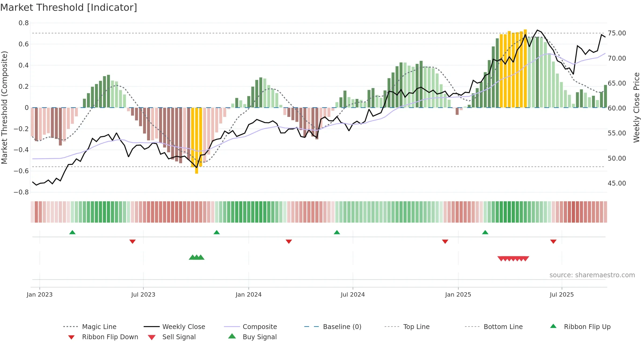Screen dimensions: 644x362
Task: Click the Weekly Close Price axis title
Action: pyautogui.click(x=636, y=107)
